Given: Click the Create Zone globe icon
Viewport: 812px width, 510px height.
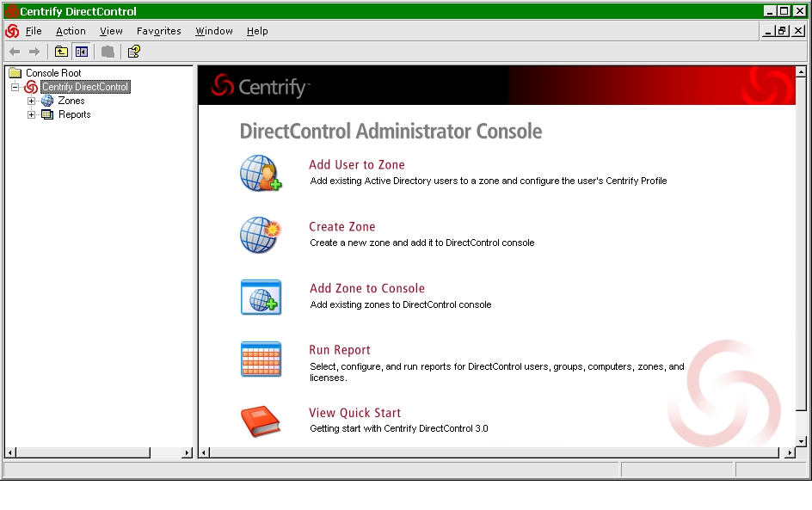Looking at the screenshot, I should pyautogui.click(x=261, y=235).
